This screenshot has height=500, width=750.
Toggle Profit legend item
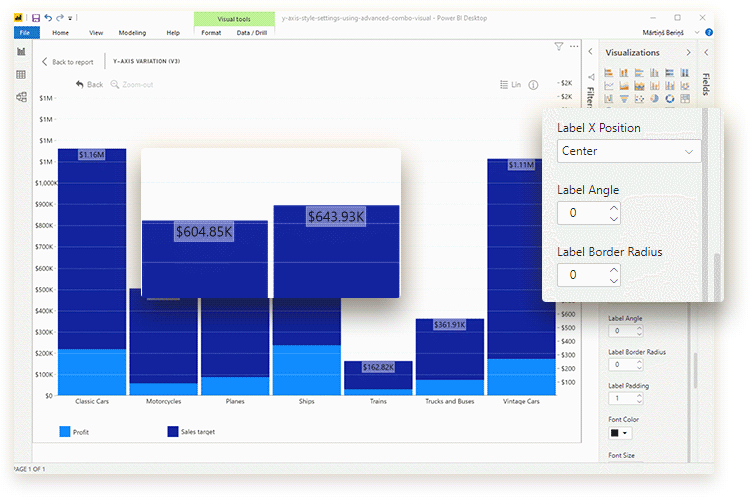[74, 432]
